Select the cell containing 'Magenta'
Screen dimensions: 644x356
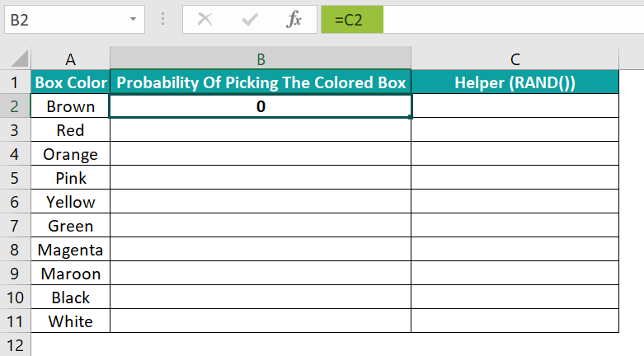(71, 249)
